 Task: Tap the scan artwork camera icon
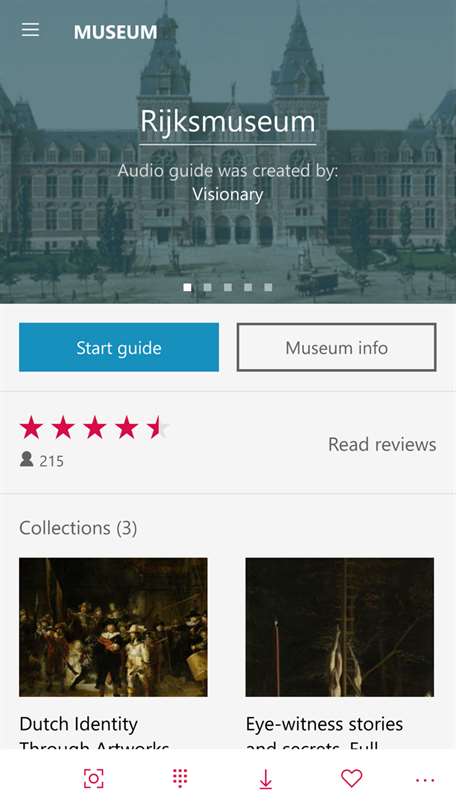(93, 778)
